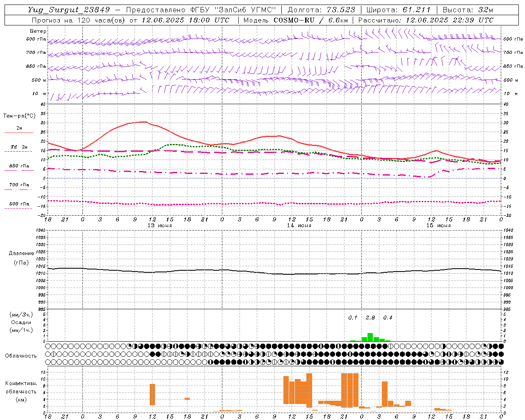Screen dimensions: 525x420
Task: Click the (км) unit label of convective cloudiness
Action: pos(21,399)
